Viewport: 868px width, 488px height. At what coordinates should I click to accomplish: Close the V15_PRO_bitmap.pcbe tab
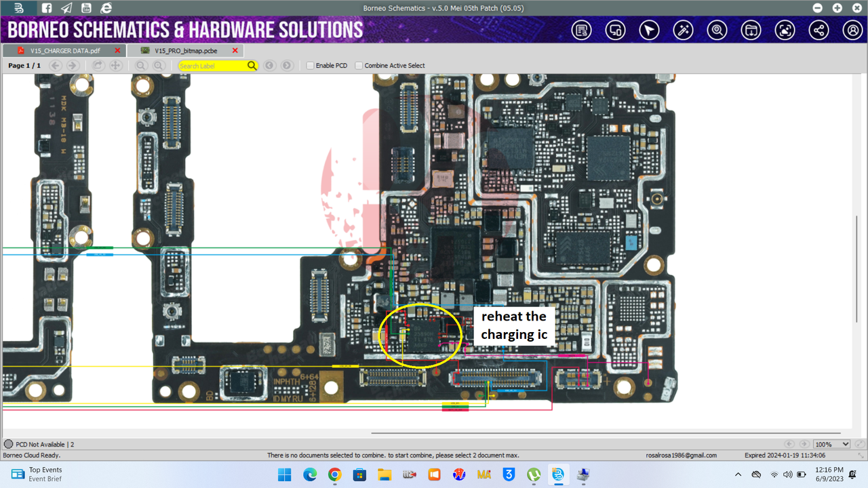235,51
